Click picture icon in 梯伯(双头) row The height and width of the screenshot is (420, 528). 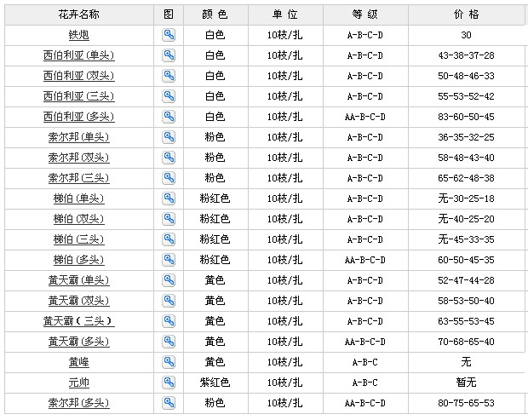point(169,219)
